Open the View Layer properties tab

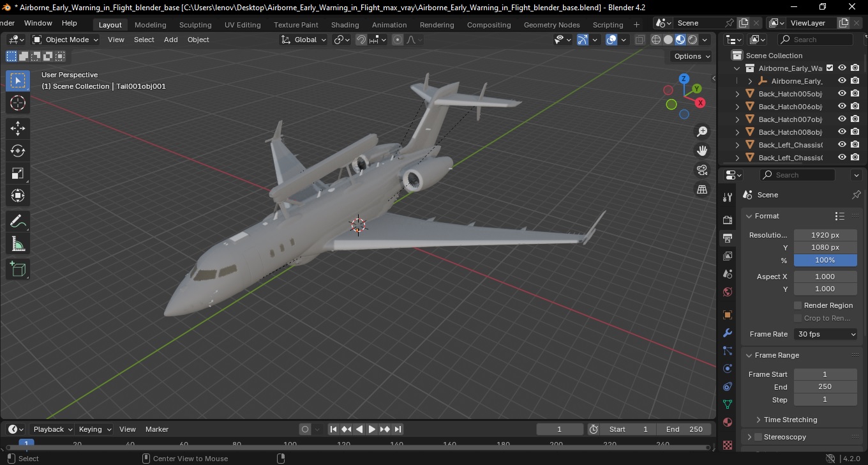click(728, 256)
